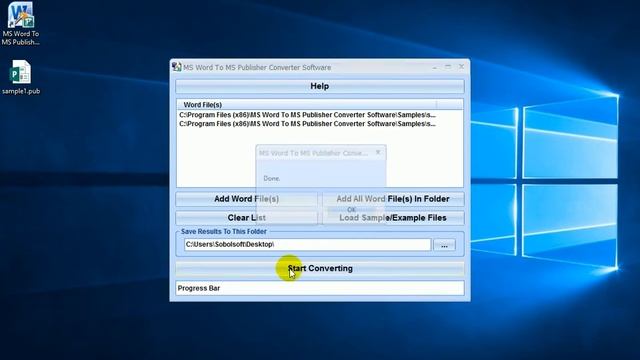Screen dimensions: 640x360
Task: Close the Done message dialog
Action: click(x=378, y=152)
